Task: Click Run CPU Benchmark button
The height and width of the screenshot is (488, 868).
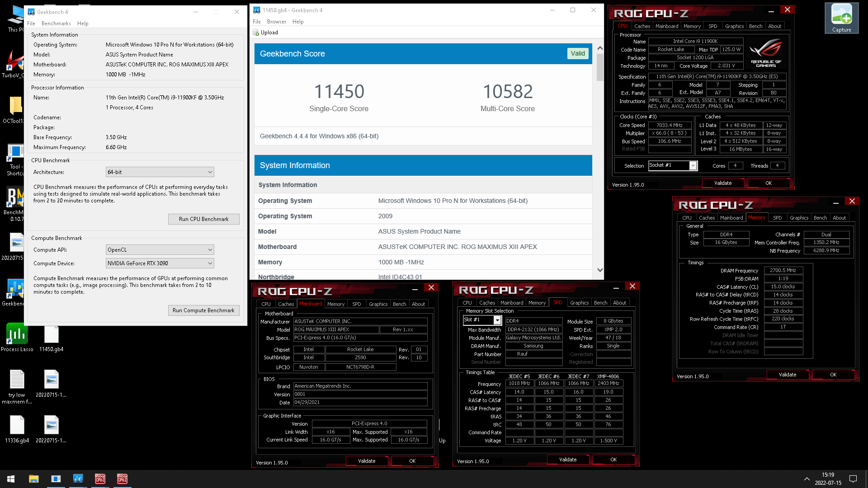Action: pos(203,219)
